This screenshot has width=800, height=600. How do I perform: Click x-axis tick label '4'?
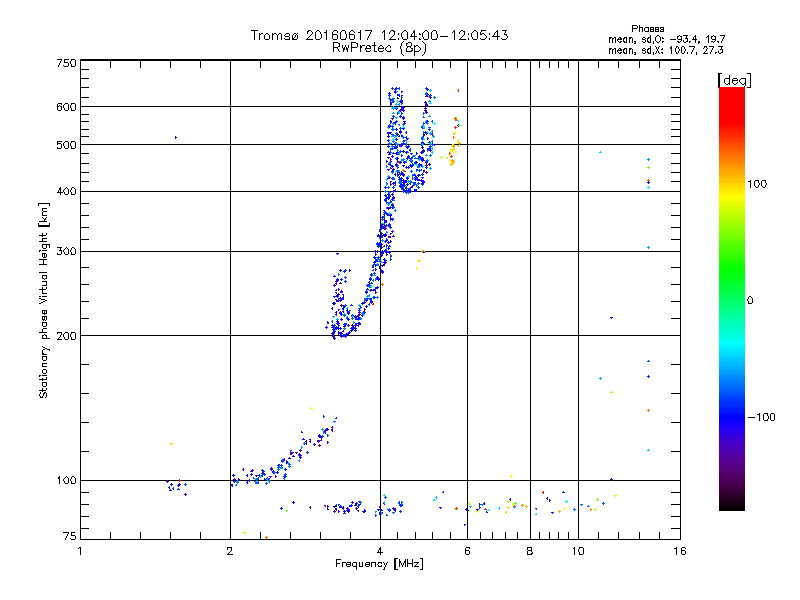coord(380,551)
